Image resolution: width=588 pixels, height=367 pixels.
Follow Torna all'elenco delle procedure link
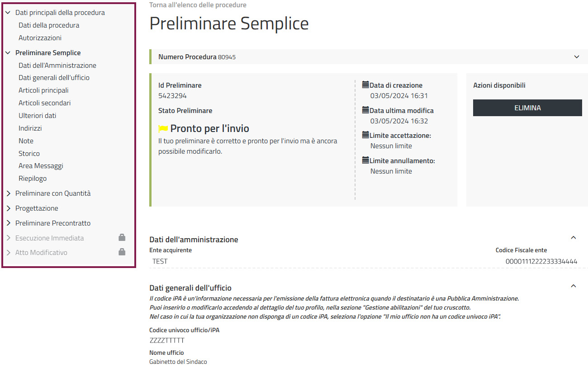point(198,5)
